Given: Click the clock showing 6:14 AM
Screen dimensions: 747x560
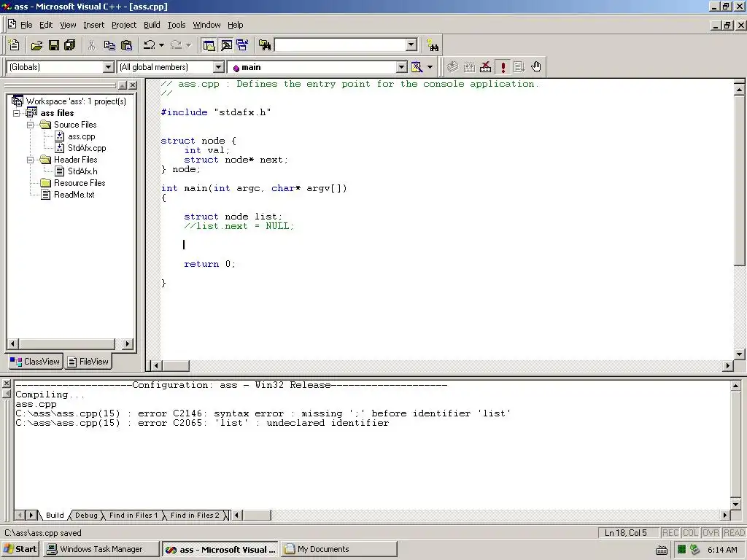Looking at the screenshot, I should [722, 550].
